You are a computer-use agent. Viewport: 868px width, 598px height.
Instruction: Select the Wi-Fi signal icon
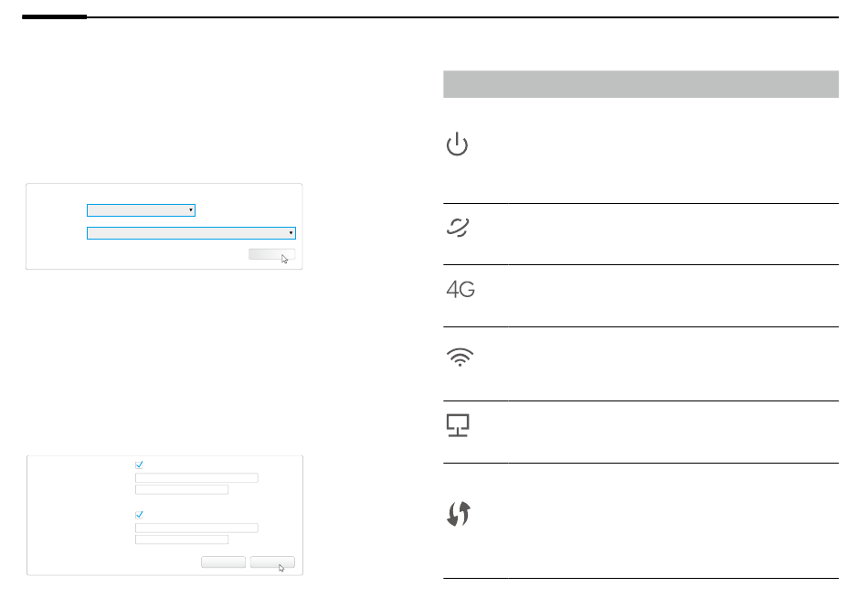click(x=460, y=358)
